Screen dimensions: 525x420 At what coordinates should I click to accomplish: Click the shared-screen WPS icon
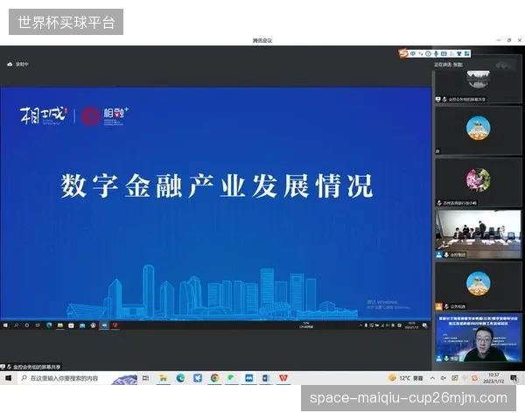pos(115,325)
